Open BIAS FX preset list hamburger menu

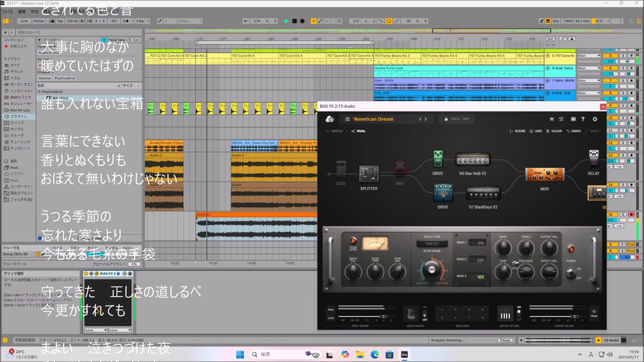(347, 119)
